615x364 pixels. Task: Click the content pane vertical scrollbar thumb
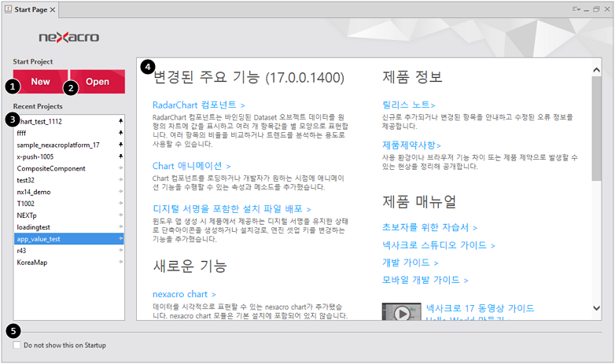[597, 128]
